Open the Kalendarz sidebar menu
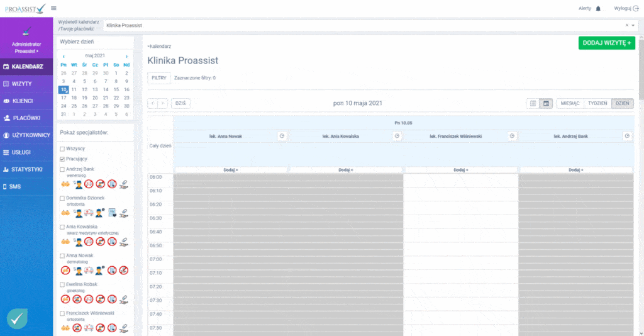This screenshot has width=644, height=336. pos(26,67)
